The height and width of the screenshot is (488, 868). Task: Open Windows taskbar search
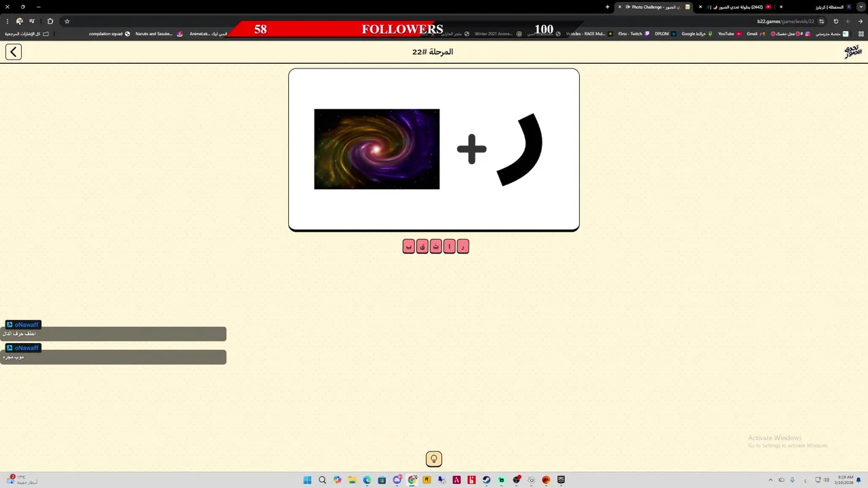(322, 480)
